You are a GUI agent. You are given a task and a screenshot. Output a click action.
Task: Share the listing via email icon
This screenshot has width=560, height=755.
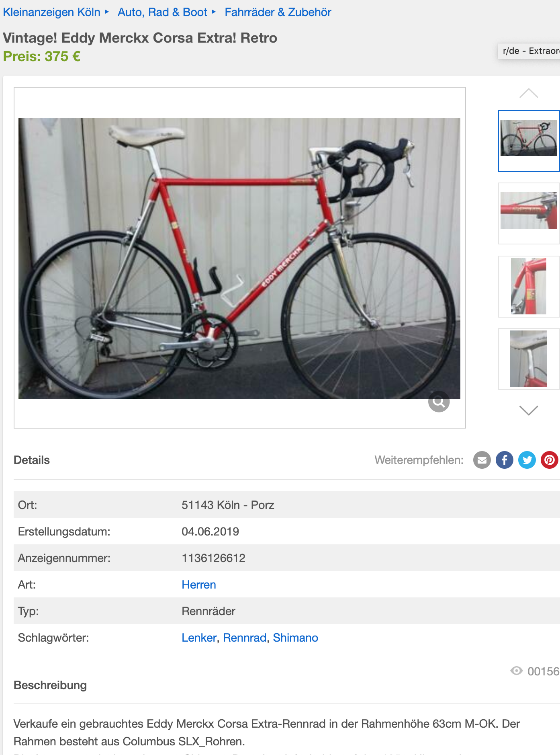[482, 460]
